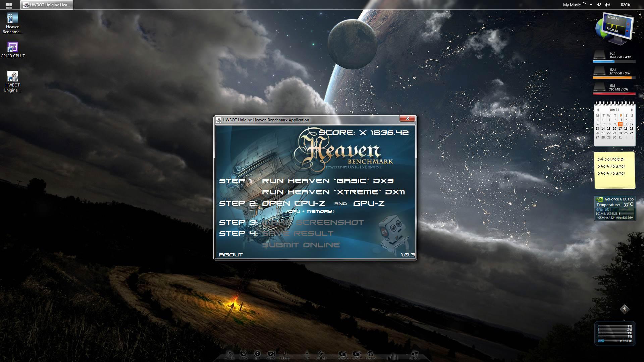Screen dimensions: 644x362
Task: Click the NVIDIA logo in GPU gadget
Action: coord(599,199)
